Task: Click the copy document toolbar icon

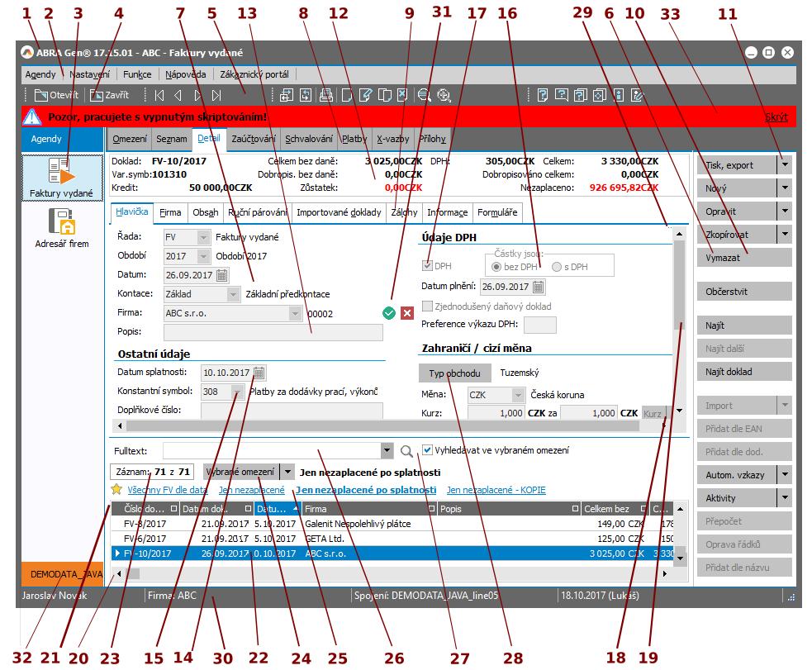Action: 384,95
